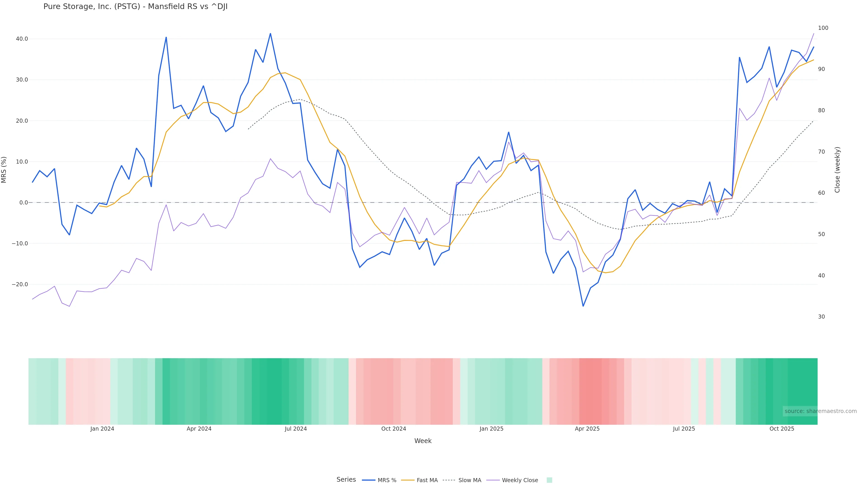The width and height of the screenshot is (868, 488).
Task: Click the Oct 2024 date label
Action: [394, 429]
